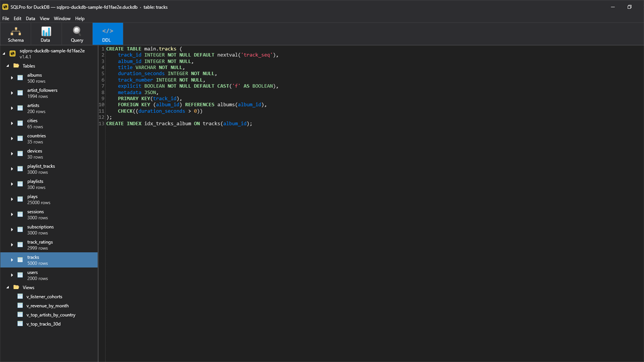Collapse the Tables folder node
The height and width of the screenshot is (362, 644).
point(7,66)
